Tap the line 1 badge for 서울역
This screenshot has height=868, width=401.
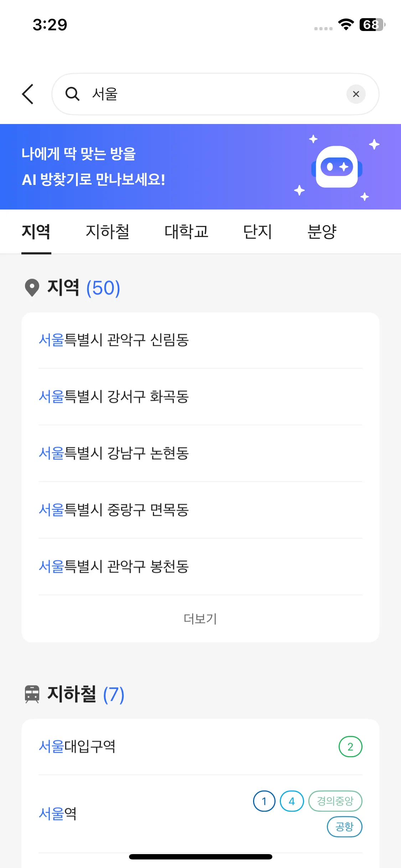pos(264,801)
